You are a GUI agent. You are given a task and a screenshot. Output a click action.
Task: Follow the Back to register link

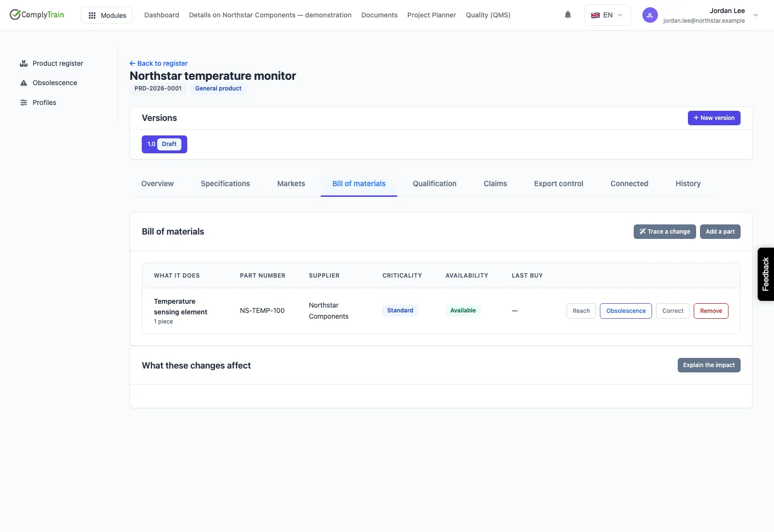[x=159, y=63]
